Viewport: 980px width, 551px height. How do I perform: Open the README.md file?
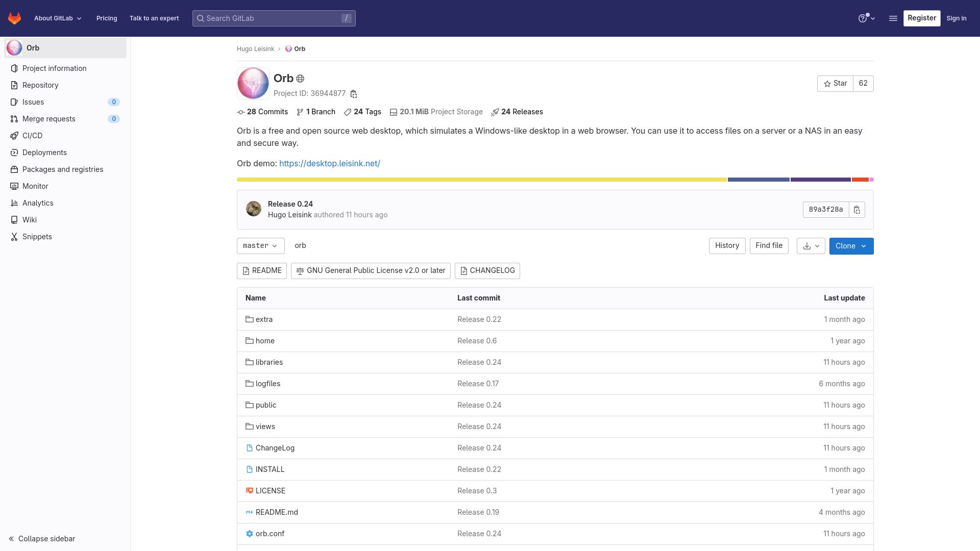click(277, 512)
